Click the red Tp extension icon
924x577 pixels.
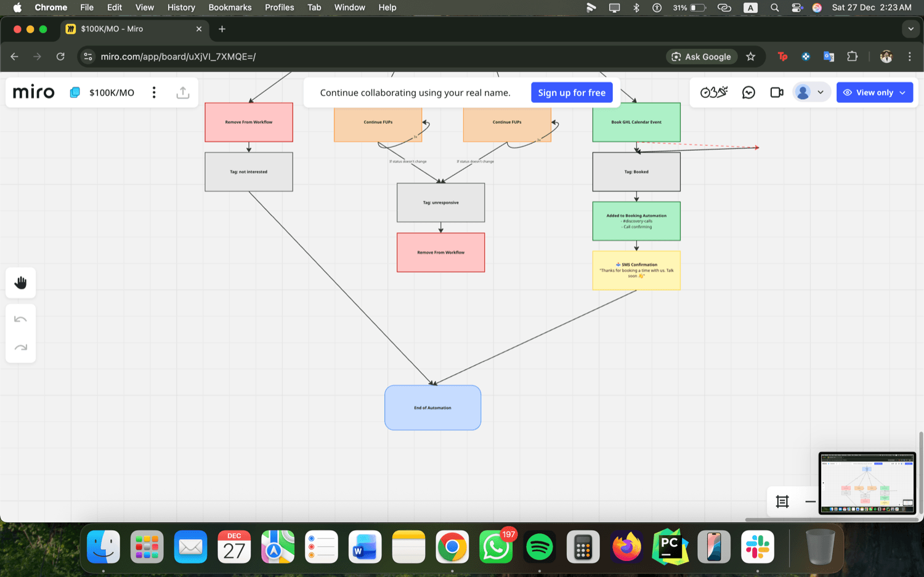[782, 57]
